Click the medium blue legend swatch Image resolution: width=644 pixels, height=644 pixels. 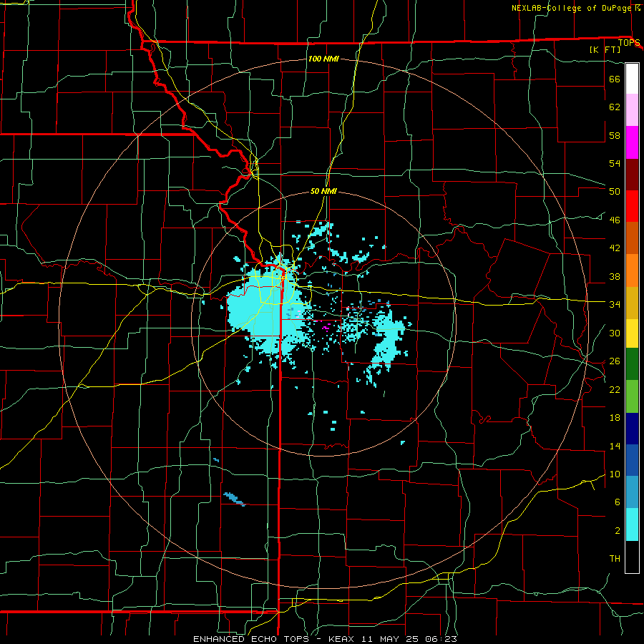(x=632, y=460)
